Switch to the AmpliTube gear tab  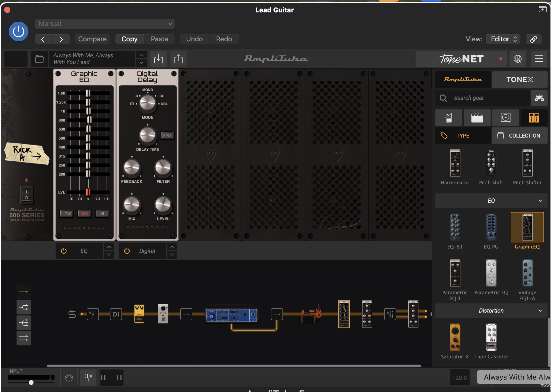[x=463, y=79]
